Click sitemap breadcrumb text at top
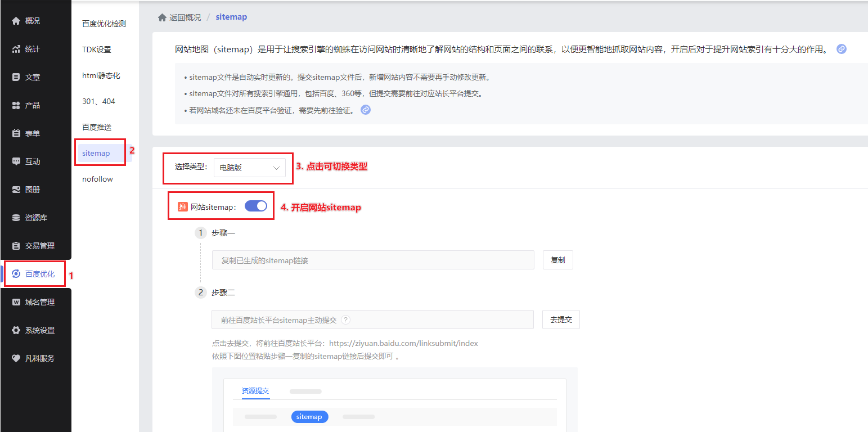The image size is (868, 432). click(231, 17)
